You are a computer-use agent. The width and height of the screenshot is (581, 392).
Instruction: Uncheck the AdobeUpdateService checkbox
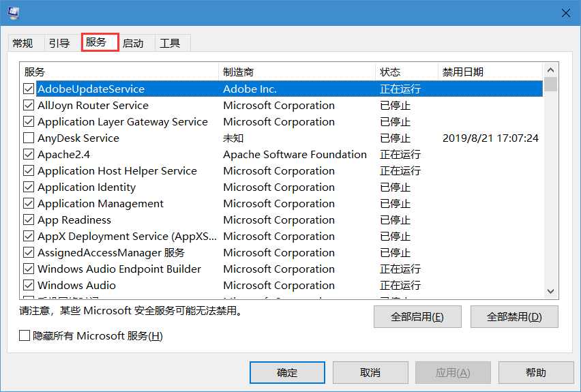tap(29, 89)
